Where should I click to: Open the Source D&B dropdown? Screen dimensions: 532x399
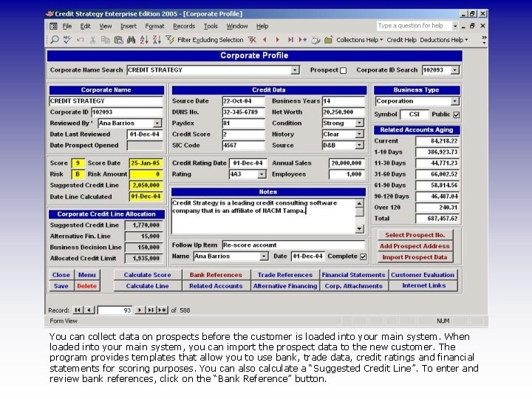point(359,146)
